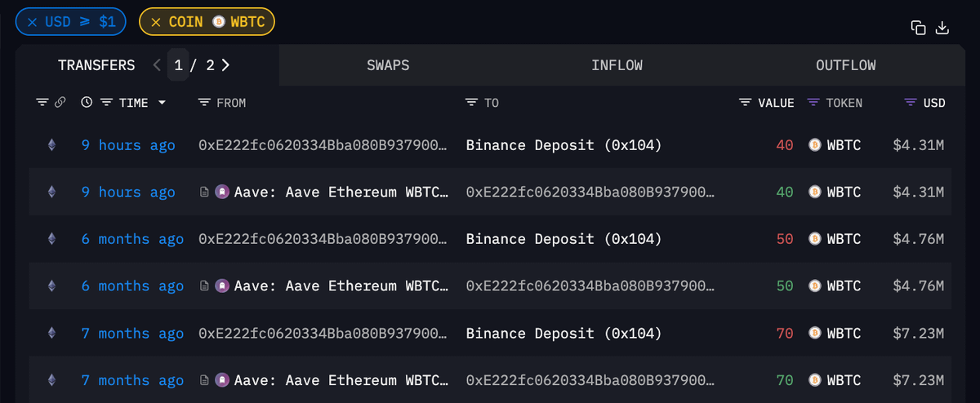Remove the COIN WBTC filter chip
Image resolution: width=980 pixels, height=403 pixels.
[x=155, y=22]
